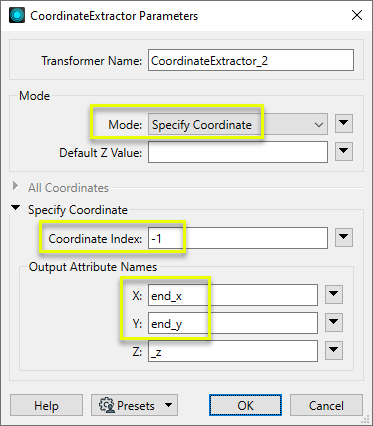Screen dimensions: 373x426
Task: Click the CoordinateExtractor icon in the title bar
Action: point(17,15)
